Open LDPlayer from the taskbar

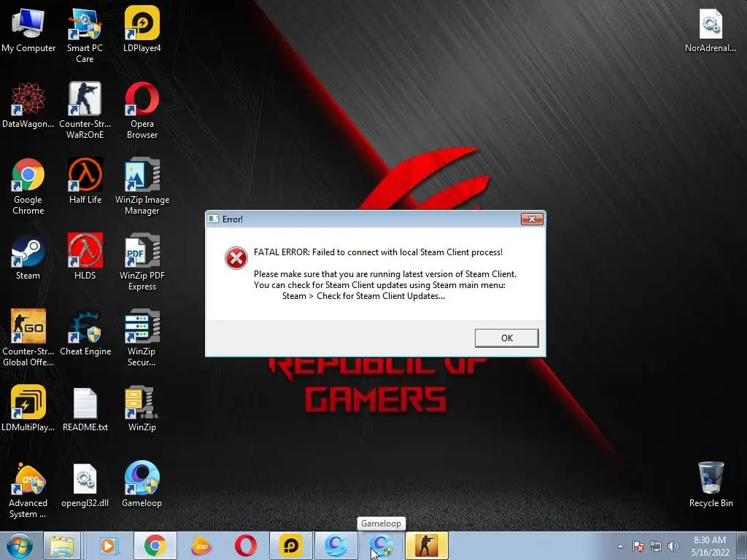pos(291,545)
